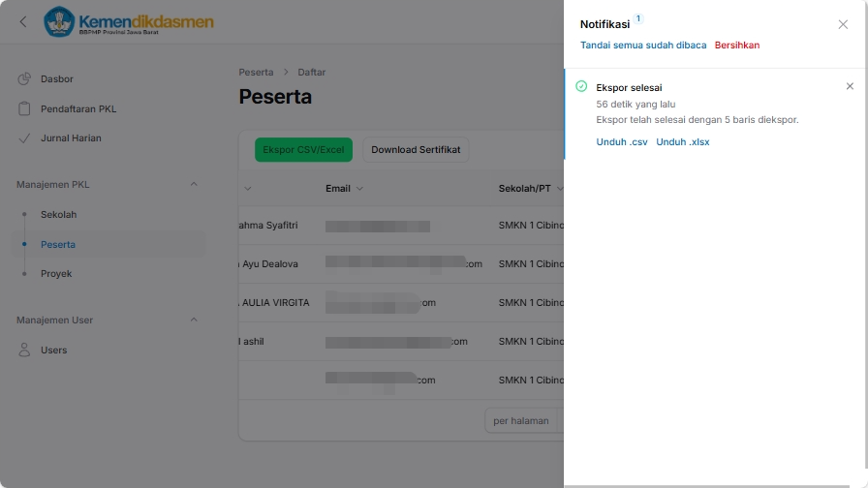This screenshot has width=868, height=488.
Task: Click the back arrow in the header
Action: [23, 22]
